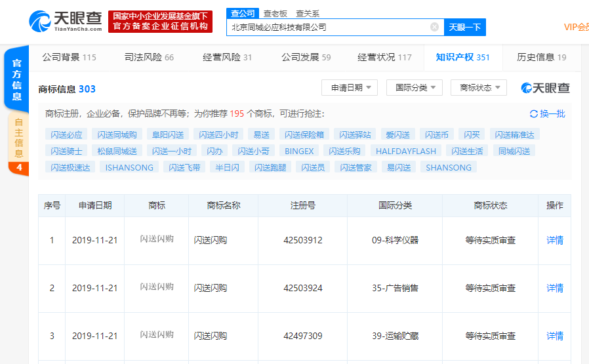
Task: Click the 闪送一小时 trademark tag
Action: pyautogui.click(x=172, y=151)
